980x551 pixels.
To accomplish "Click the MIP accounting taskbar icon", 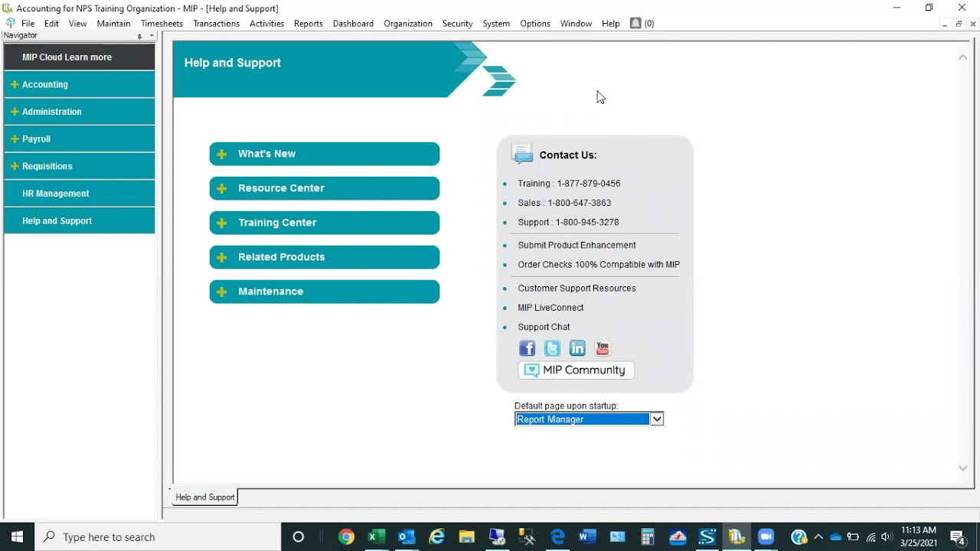I will pyautogui.click(x=737, y=536).
